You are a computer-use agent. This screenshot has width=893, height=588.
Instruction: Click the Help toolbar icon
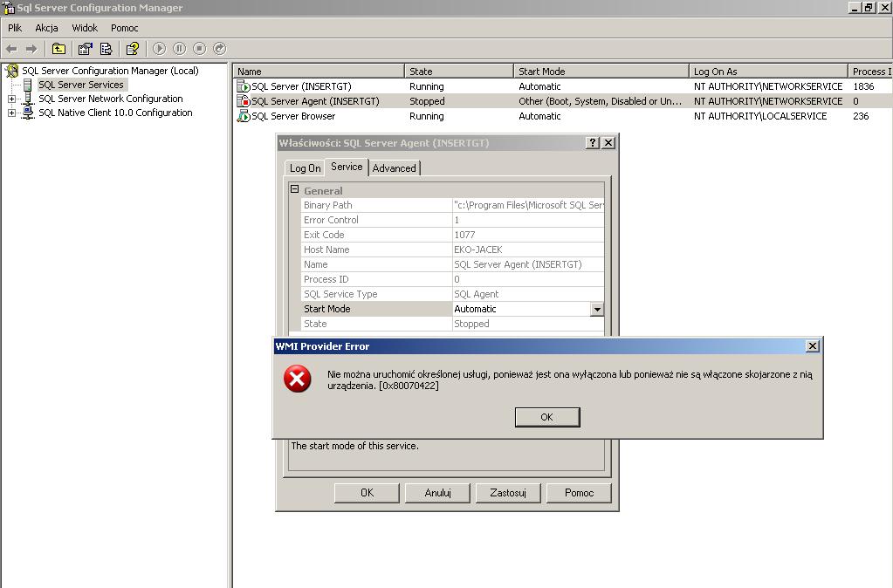[133, 49]
